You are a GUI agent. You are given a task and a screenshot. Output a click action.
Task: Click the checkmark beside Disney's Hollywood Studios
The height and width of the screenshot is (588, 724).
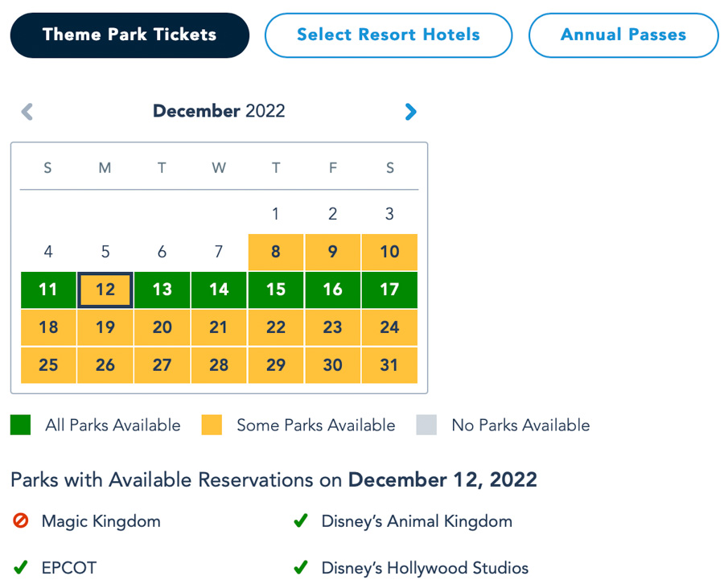[x=301, y=568]
